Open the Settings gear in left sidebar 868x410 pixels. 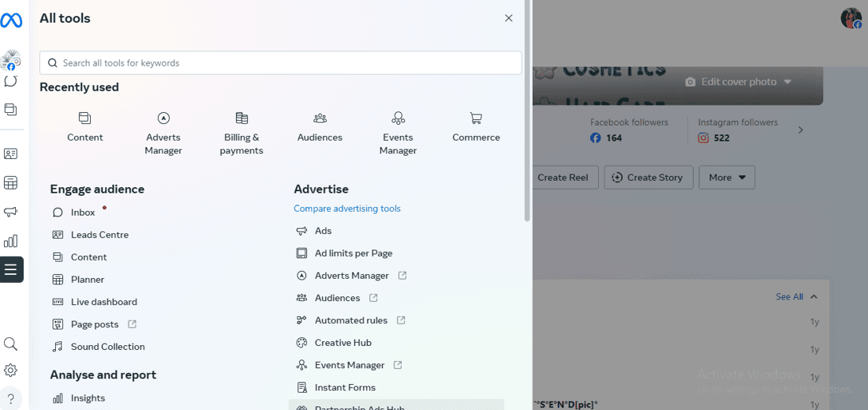pos(10,371)
